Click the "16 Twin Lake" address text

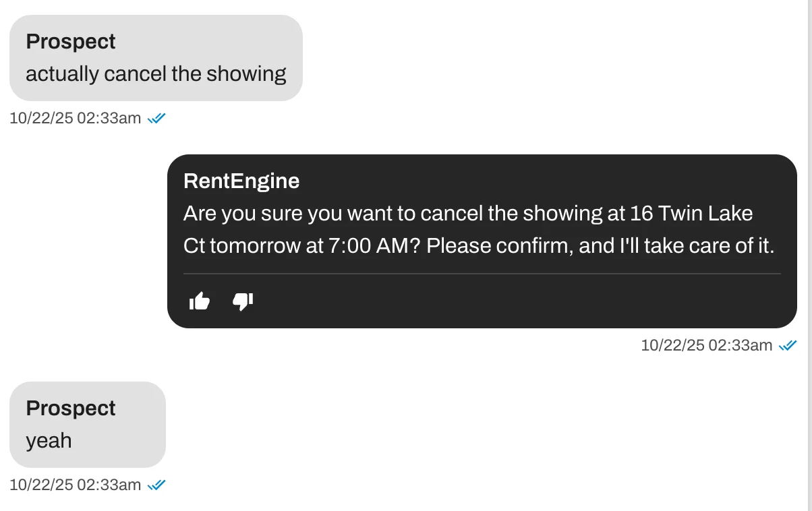coord(691,214)
